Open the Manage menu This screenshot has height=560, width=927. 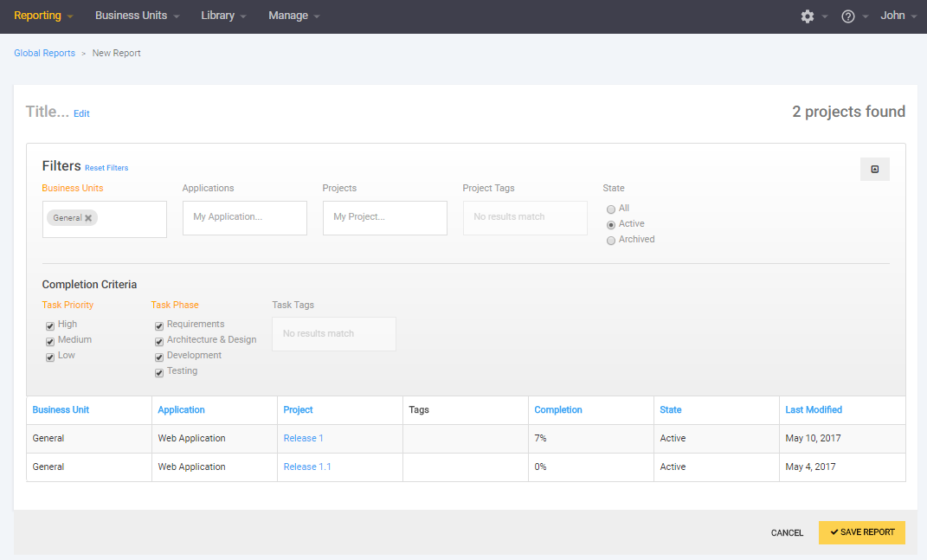(x=293, y=16)
